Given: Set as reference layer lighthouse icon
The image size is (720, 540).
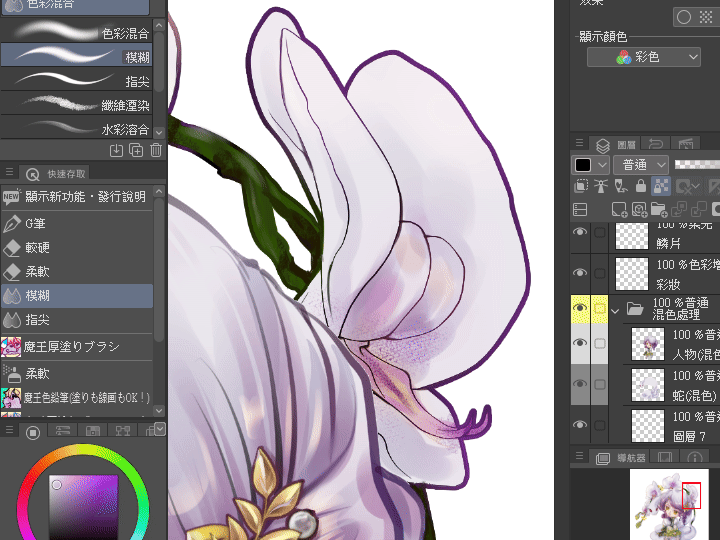Looking at the screenshot, I should [x=601, y=186].
